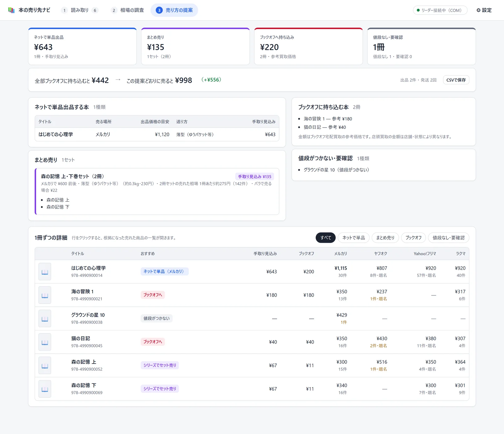Click シリーズでセット売り badge for 森の記憶 上
This screenshot has height=434, width=504.
coord(160,365)
